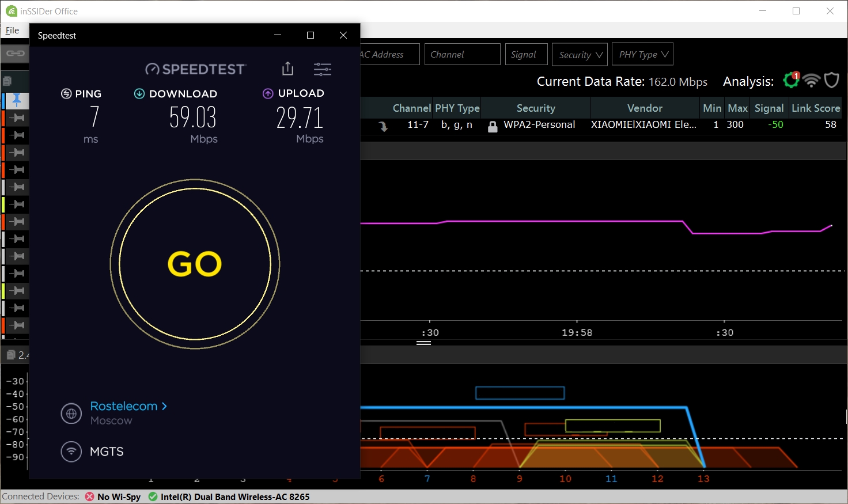Minimize the Speedtest window
Screen dimensions: 848x504
[x=278, y=35]
